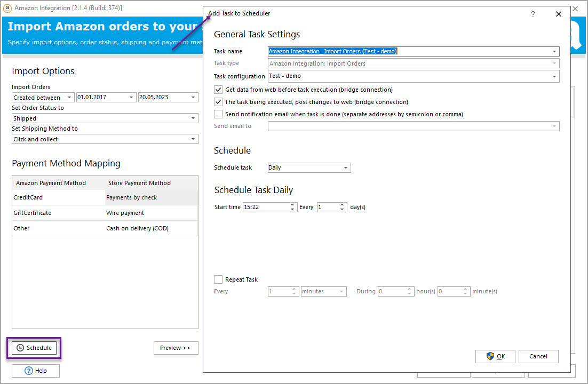Open the Task configuration dropdown
This screenshot has width=588, height=384.
tap(554, 76)
